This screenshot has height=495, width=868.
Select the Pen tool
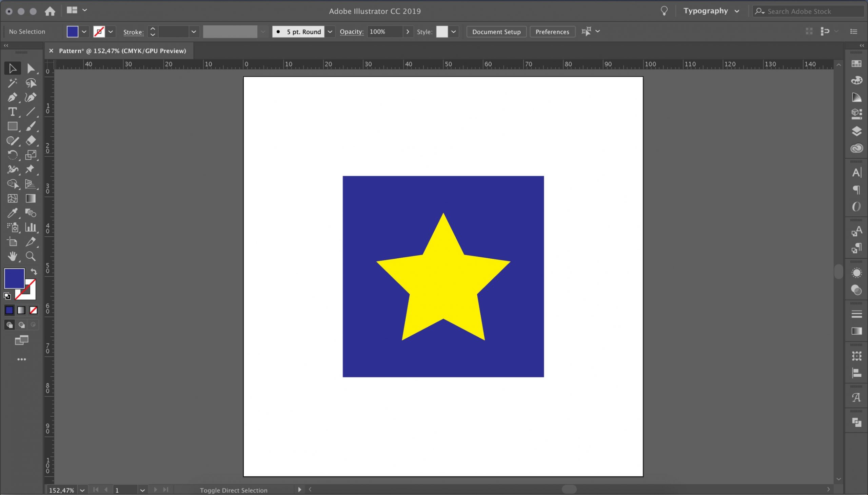pos(12,98)
